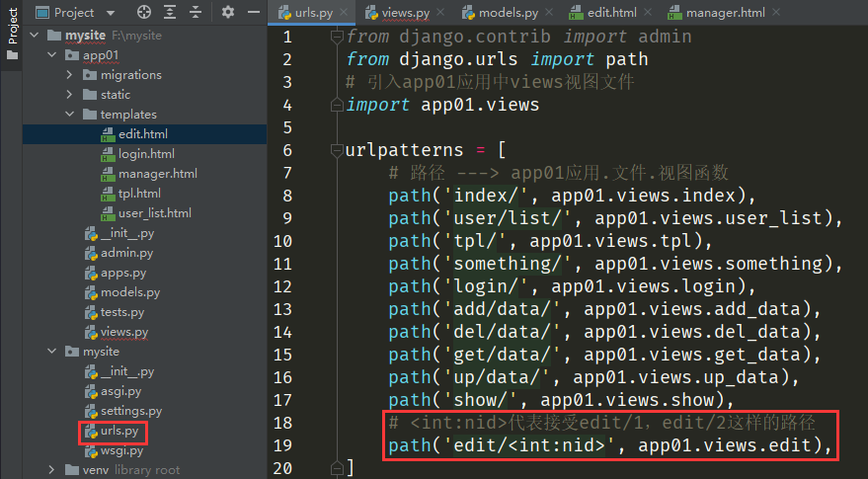This screenshot has width=868, height=479.
Task: Open Project panel settings gear
Action: click(x=228, y=12)
